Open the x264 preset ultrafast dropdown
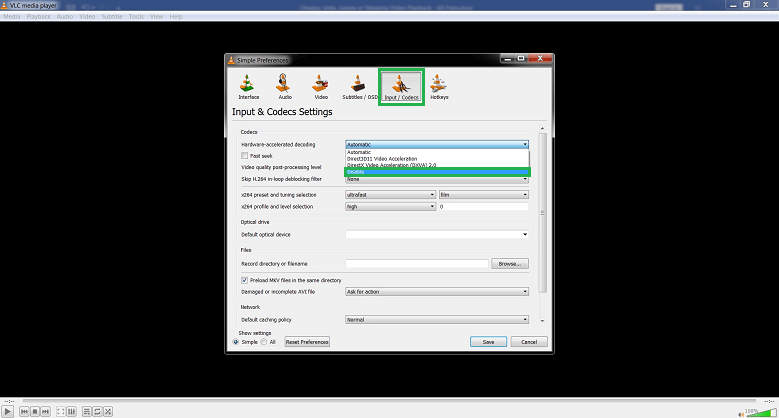This screenshot has height=418, width=779. pyautogui.click(x=390, y=194)
